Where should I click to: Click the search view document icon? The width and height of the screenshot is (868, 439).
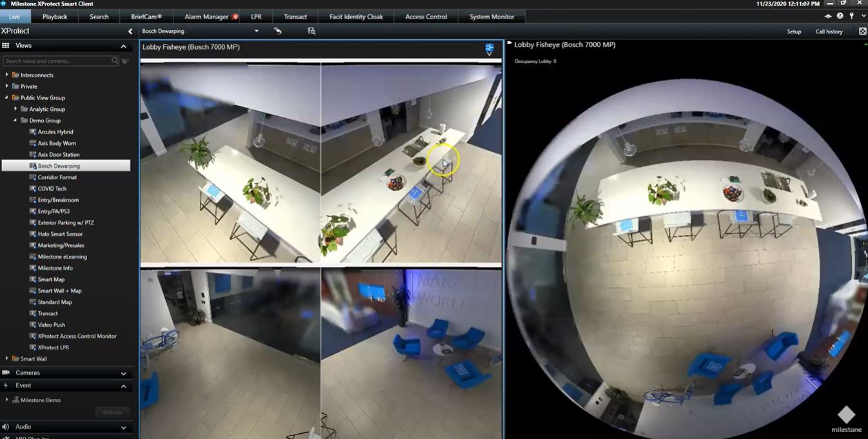(x=311, y=31)
